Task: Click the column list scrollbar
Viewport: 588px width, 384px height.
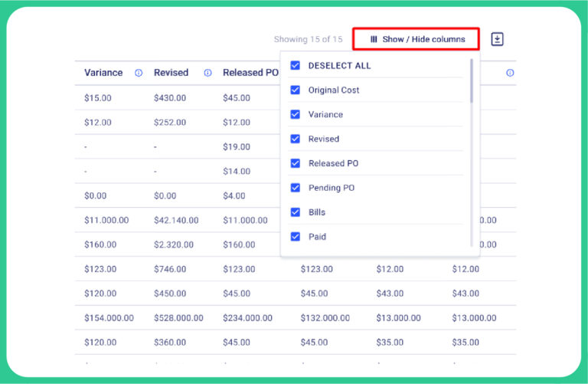Action: coord(472,82)
